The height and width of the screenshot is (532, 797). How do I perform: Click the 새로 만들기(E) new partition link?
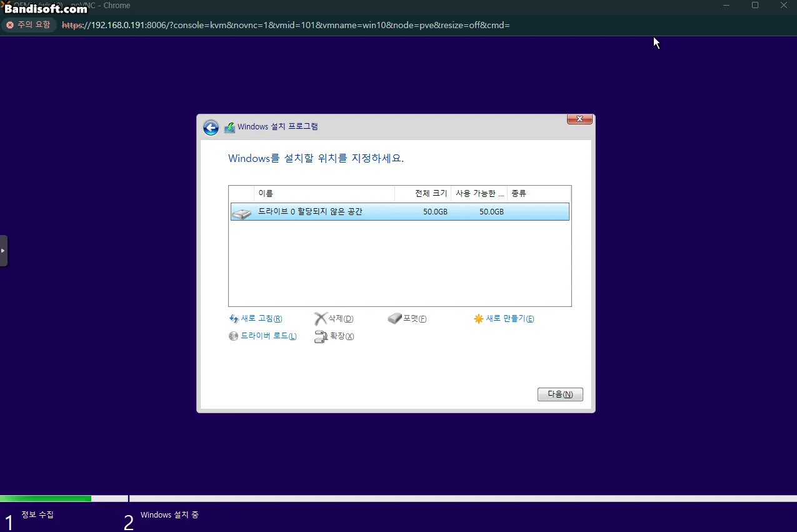click(510, 319)
